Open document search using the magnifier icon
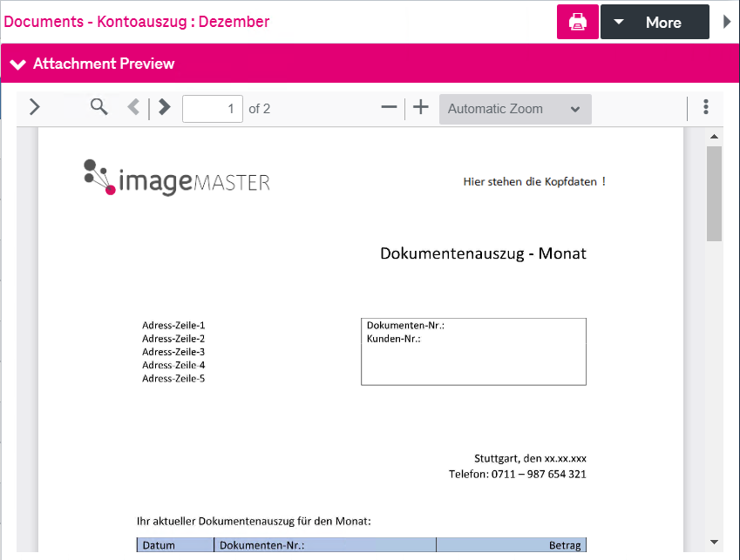The height and width of the screenshot is (560, 740). [98, 107]
